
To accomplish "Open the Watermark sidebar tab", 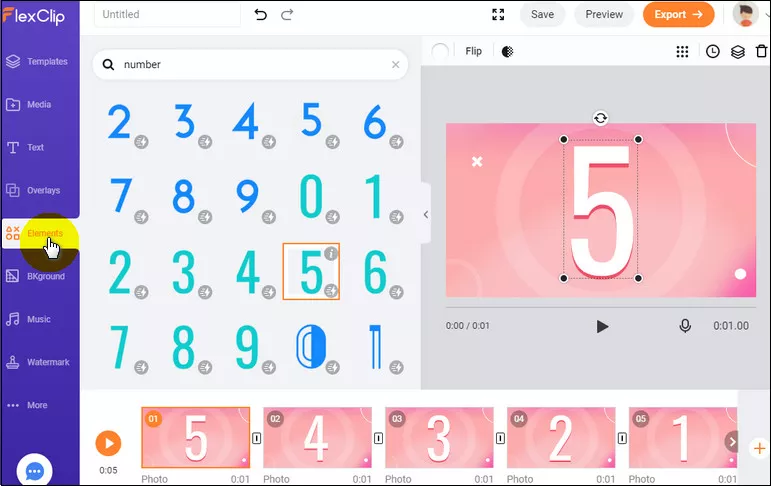I will pos(39,362).
